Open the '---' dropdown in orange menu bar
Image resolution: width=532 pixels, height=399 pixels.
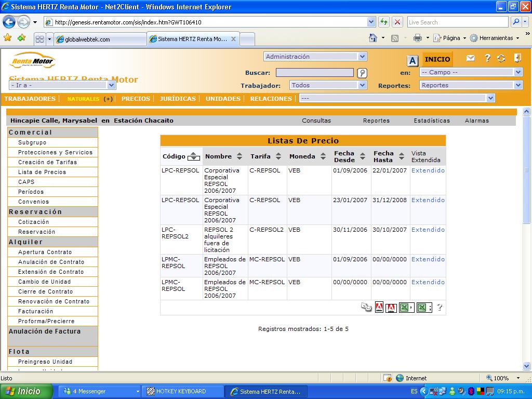(x=397, y=98)
